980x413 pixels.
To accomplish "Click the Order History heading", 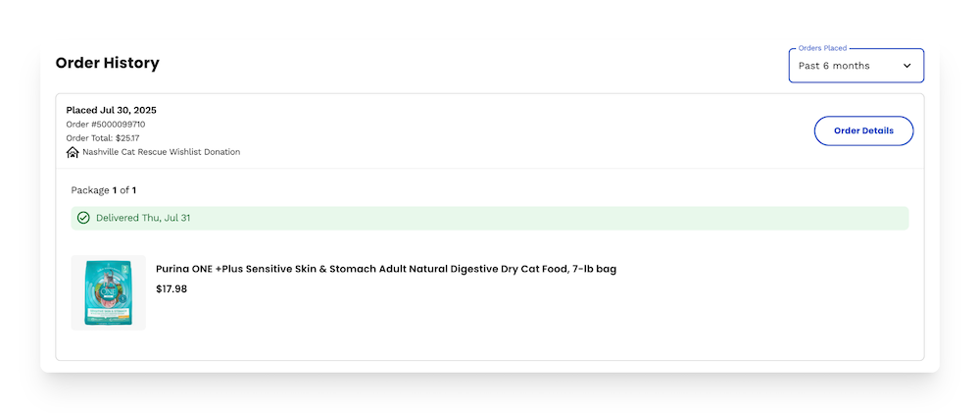I will 107,63.
